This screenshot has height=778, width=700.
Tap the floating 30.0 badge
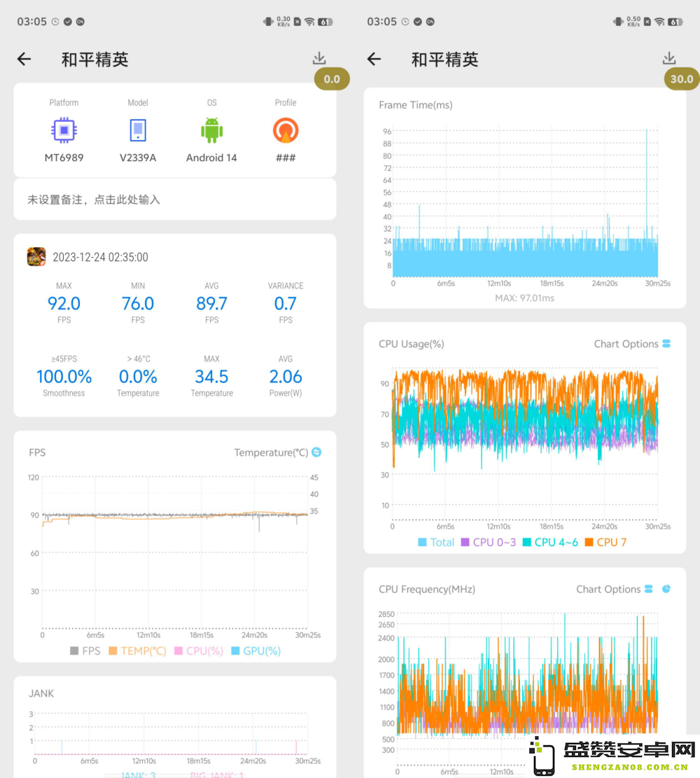coord(682,79)
